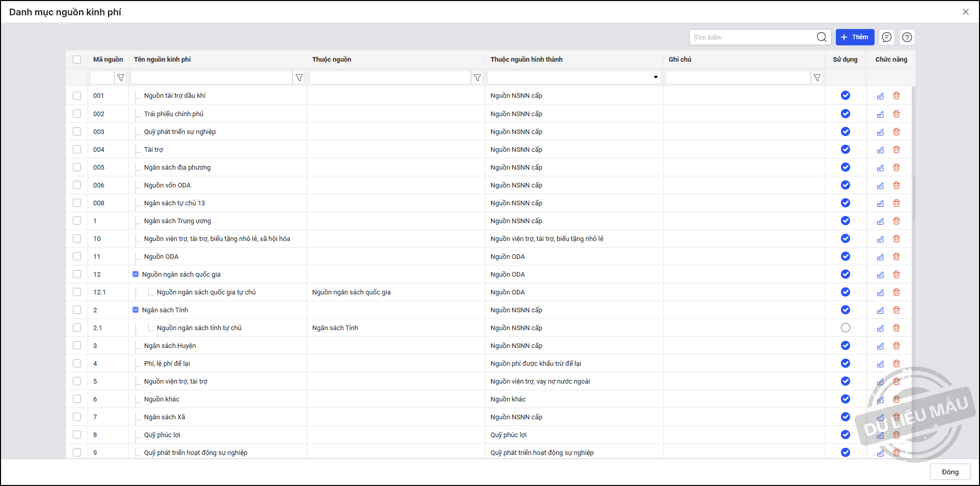The image size is (980, 486).
Task: Enable Sử dụng for row 2.1
Action: 845,328
